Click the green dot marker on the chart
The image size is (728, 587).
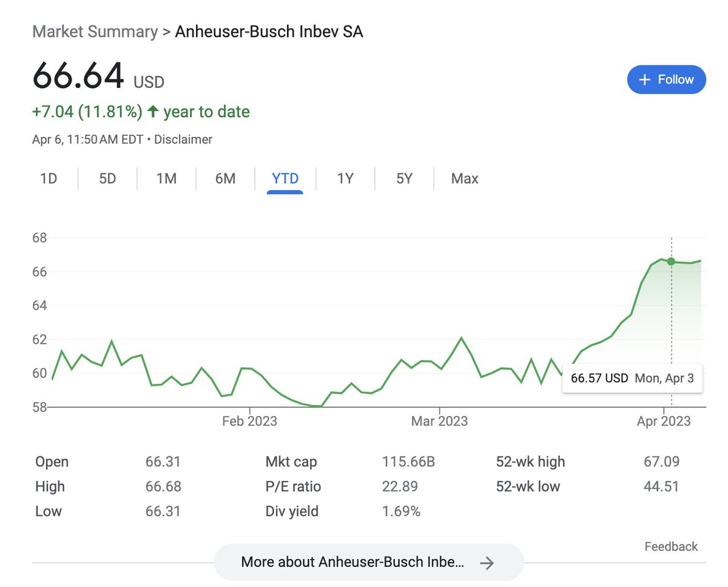(671, 261)
